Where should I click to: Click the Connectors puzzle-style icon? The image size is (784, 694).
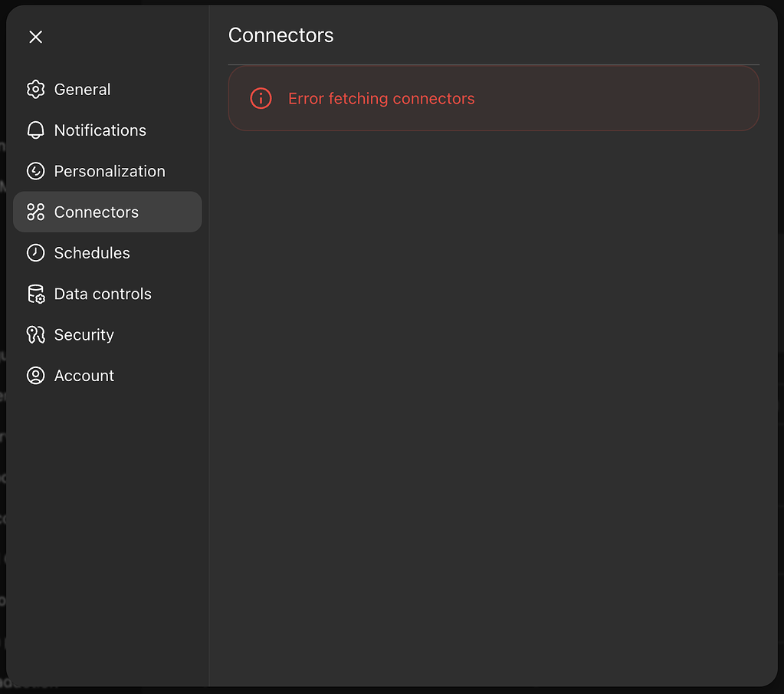tap(35, 212)
